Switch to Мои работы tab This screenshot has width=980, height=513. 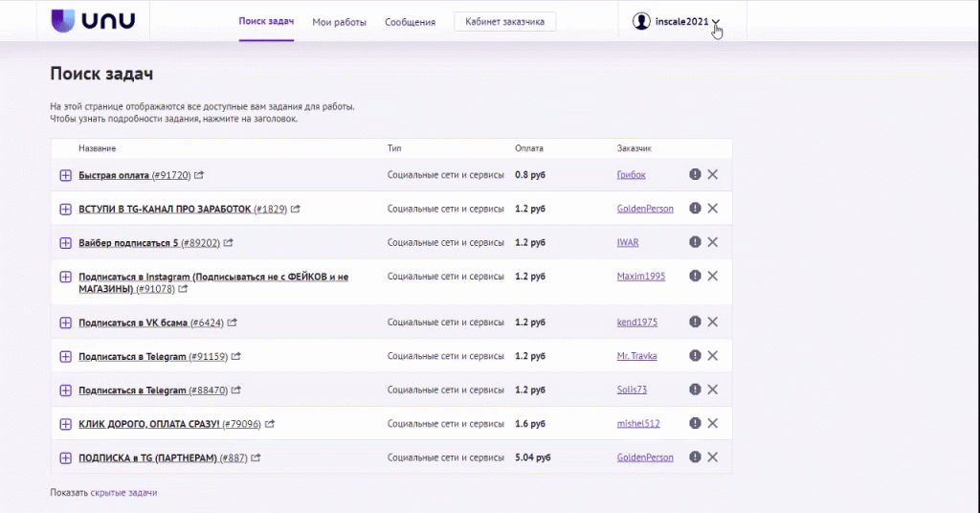tap(339, 22)
